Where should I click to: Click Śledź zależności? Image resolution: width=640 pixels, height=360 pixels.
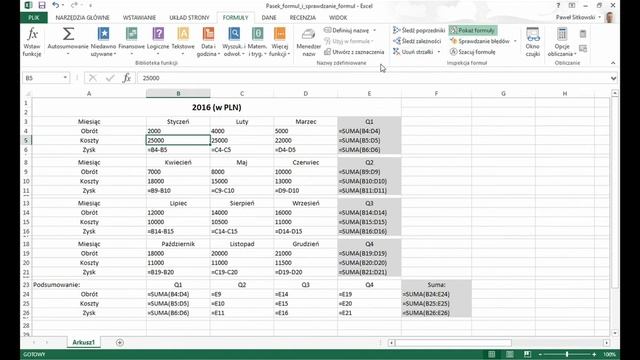(417, 41)
